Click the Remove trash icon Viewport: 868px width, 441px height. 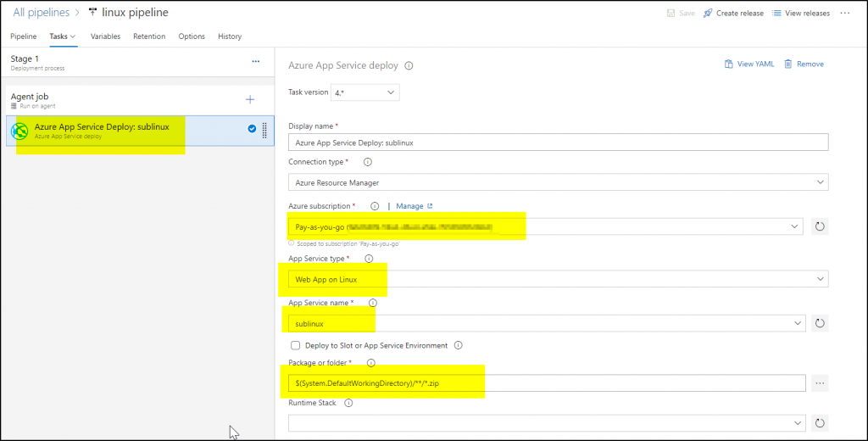point(787,64)
